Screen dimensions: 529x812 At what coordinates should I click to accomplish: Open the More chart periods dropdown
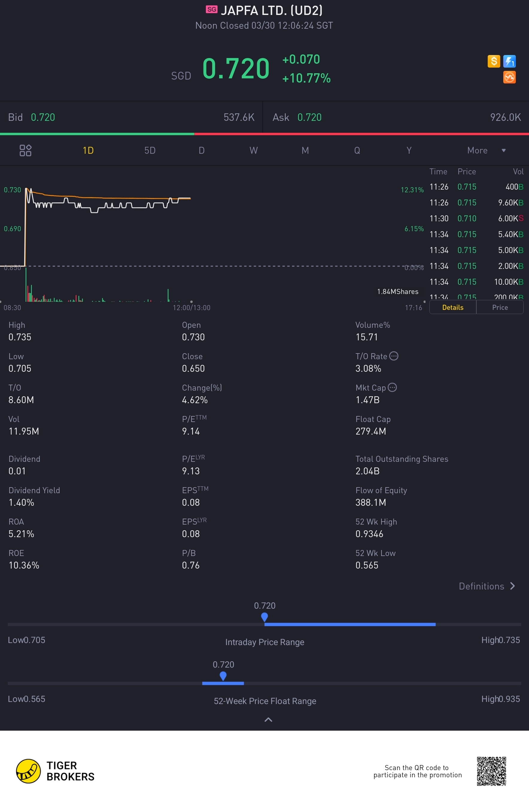point(486,150)
